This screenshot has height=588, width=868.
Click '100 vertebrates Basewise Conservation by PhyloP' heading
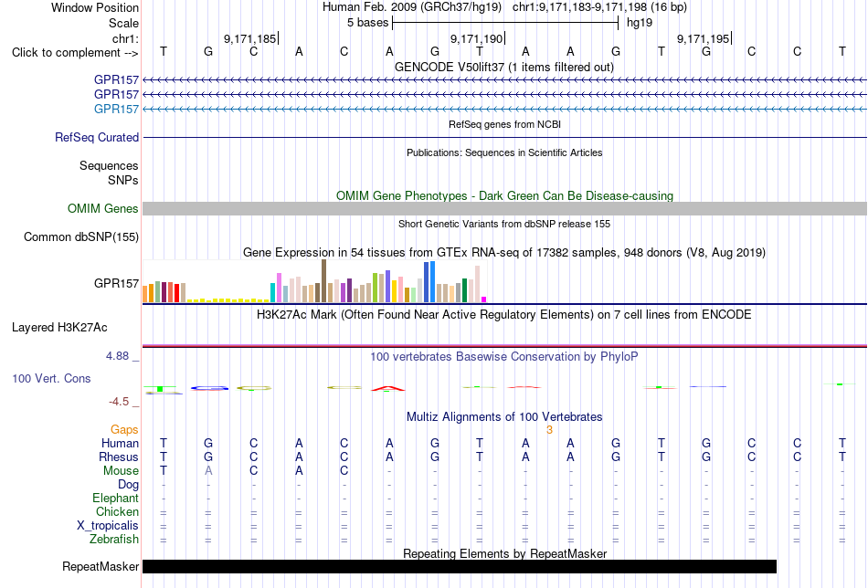pyautogui.click(x=504, y=357)
